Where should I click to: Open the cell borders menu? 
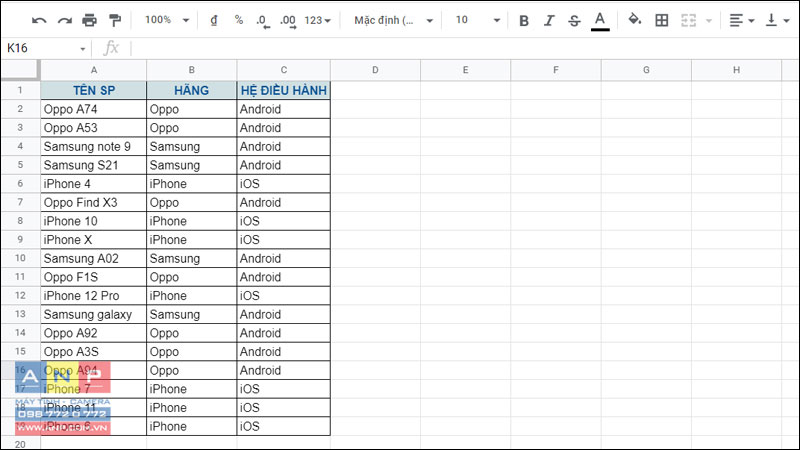[x=661, y=20]
